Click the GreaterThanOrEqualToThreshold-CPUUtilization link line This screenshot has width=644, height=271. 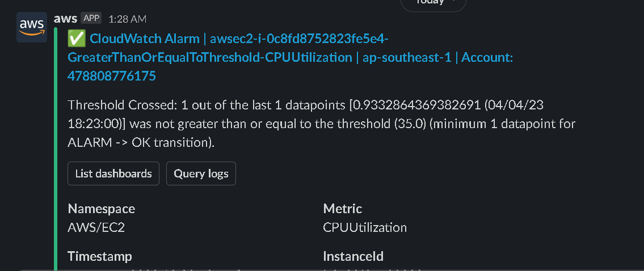coord(209,57)
